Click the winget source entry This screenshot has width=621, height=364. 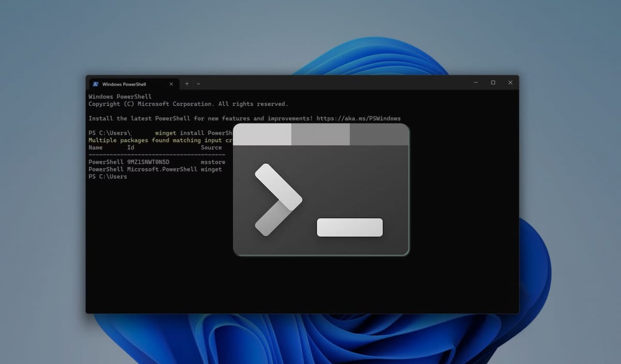tap(211, 169)
